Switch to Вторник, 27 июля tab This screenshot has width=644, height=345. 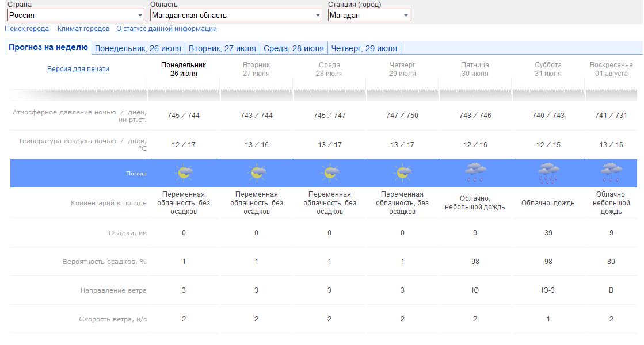click(222, 48)
